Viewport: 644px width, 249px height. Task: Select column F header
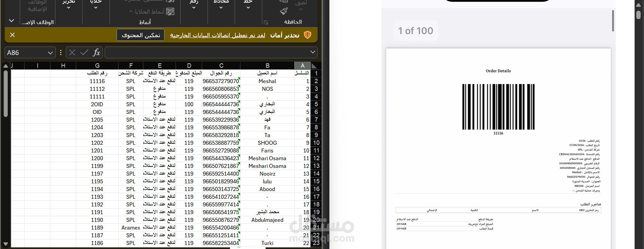click(131, 66)
